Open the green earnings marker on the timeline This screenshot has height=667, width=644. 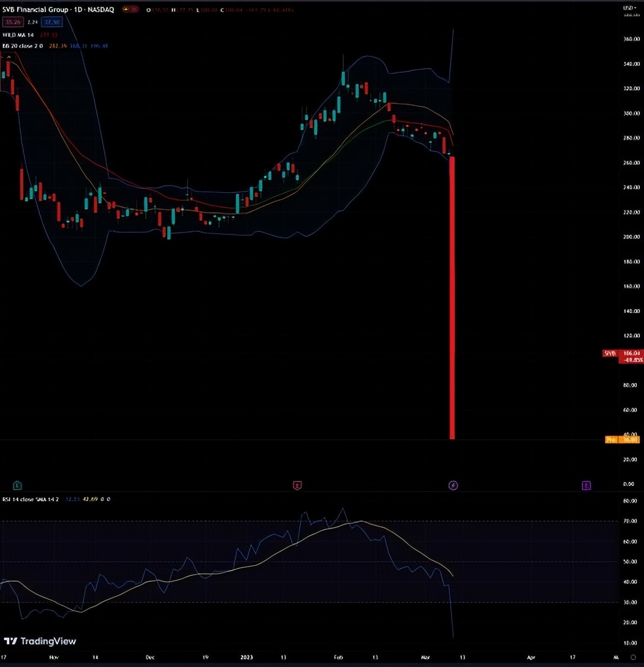click(17, 485)
